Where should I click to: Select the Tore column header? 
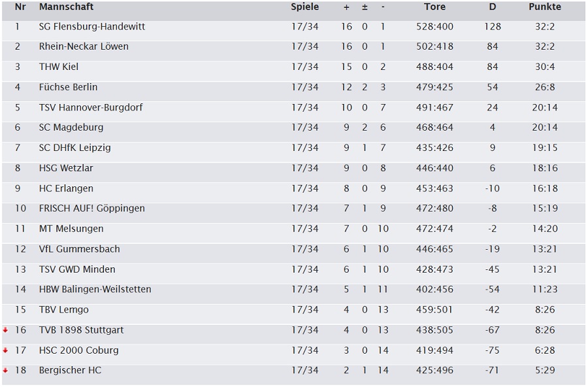click(434, 7)
